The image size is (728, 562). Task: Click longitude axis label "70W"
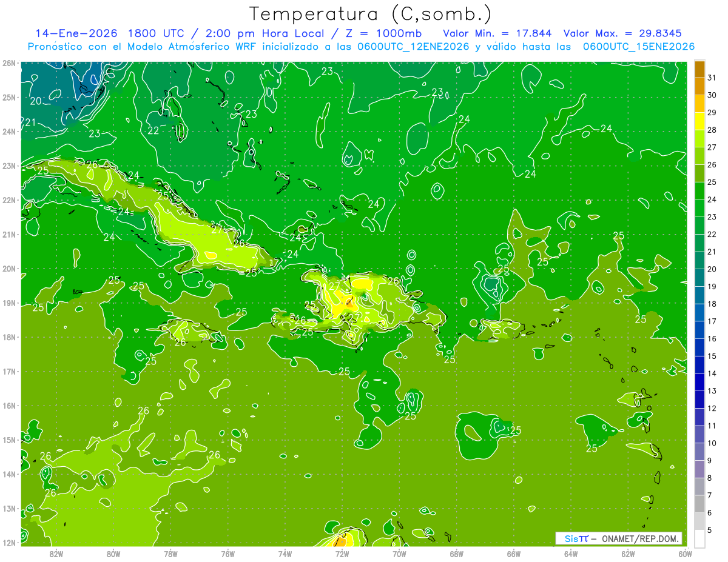399,554
